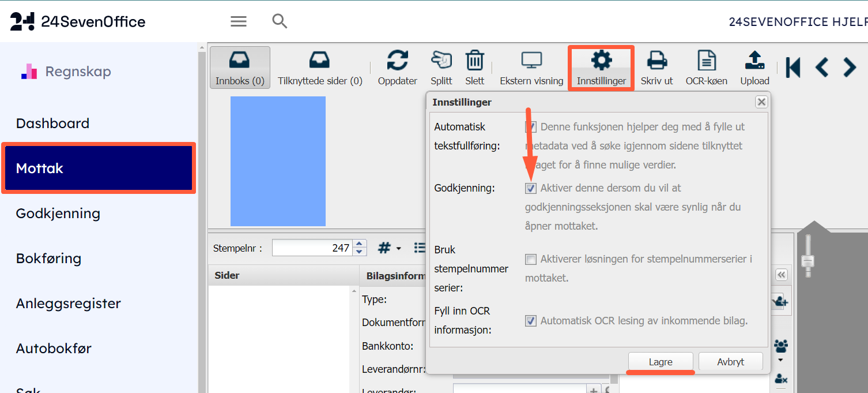
Task: Select the Splitt tool icon
Action: click(x=441, y=61)
